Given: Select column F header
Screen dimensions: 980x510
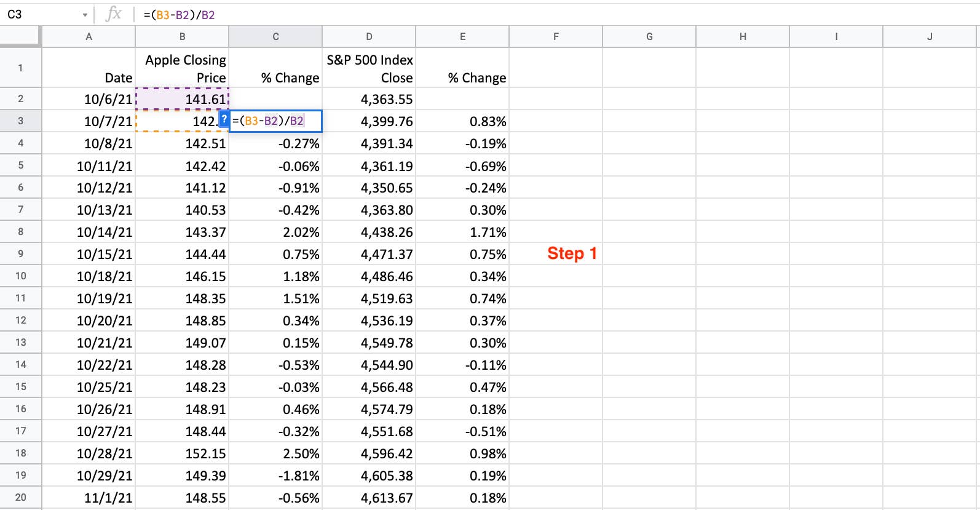Looking at the screenshot, I should pyautogui.click(x=556, y=37).
